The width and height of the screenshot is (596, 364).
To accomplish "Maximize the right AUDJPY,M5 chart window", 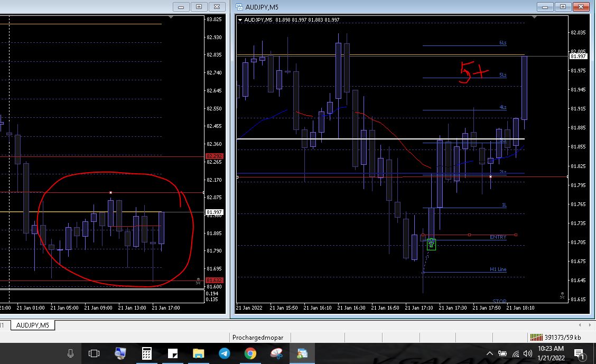I will pos(563,6).
